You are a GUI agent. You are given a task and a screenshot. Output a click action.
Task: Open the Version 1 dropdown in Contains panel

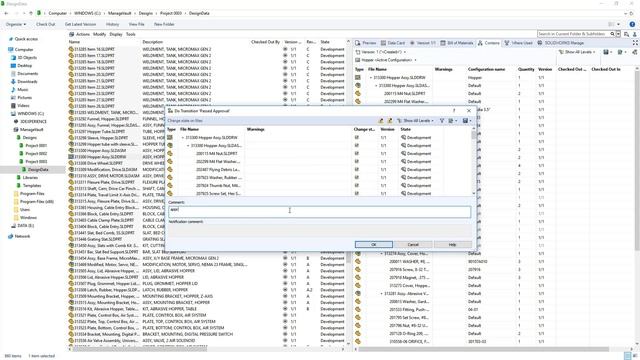click(380, 52)
